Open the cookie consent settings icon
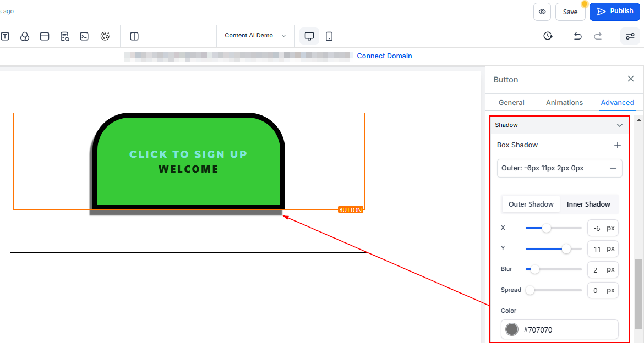This screenshot has height=343, width=644. click(105, 36)
